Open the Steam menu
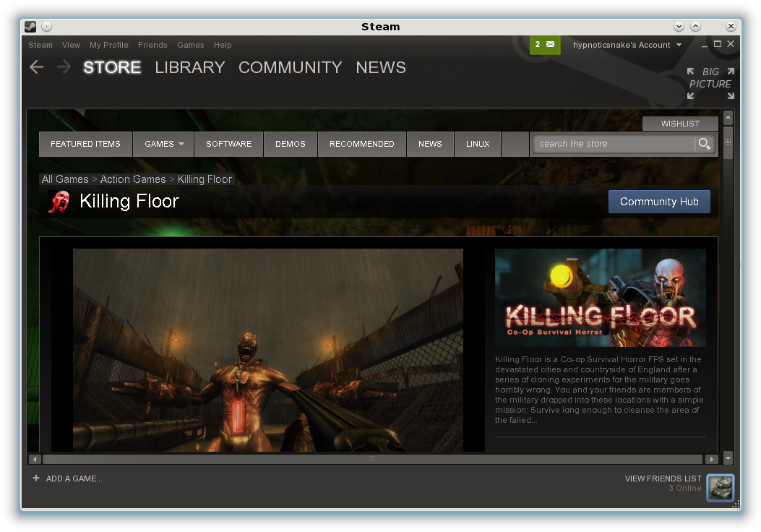 [x=40, y=45]
